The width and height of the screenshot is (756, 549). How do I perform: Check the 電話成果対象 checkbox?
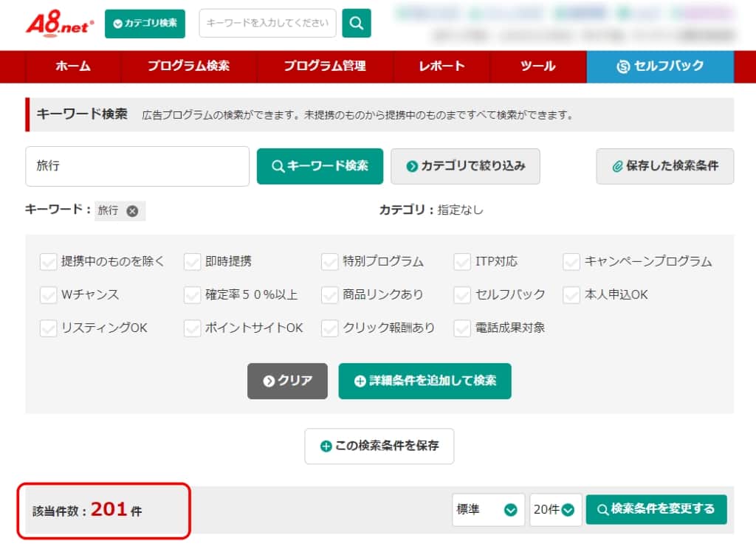click(462, 328)
